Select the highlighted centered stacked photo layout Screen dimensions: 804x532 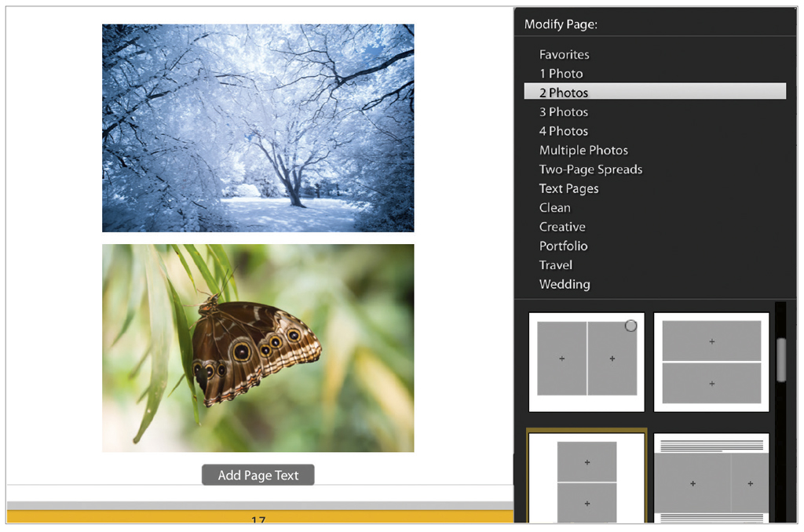pyautogui.click(x=586, y=476)
